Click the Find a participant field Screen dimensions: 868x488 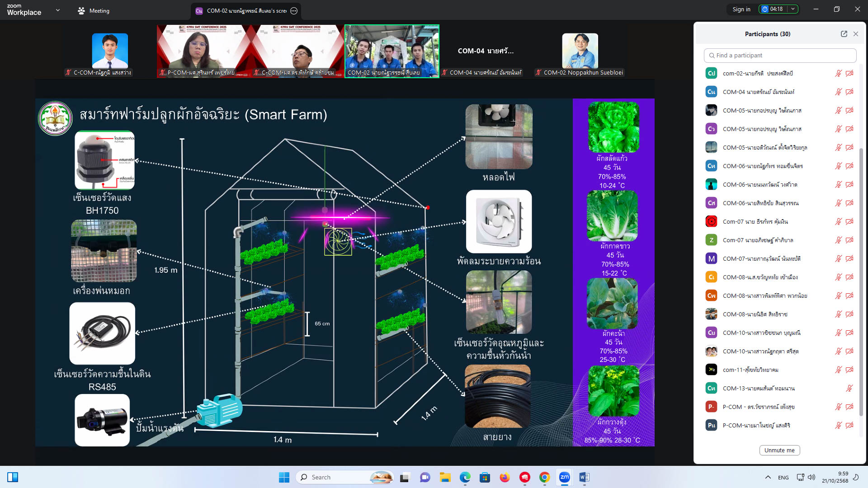(x=780, y=55)
